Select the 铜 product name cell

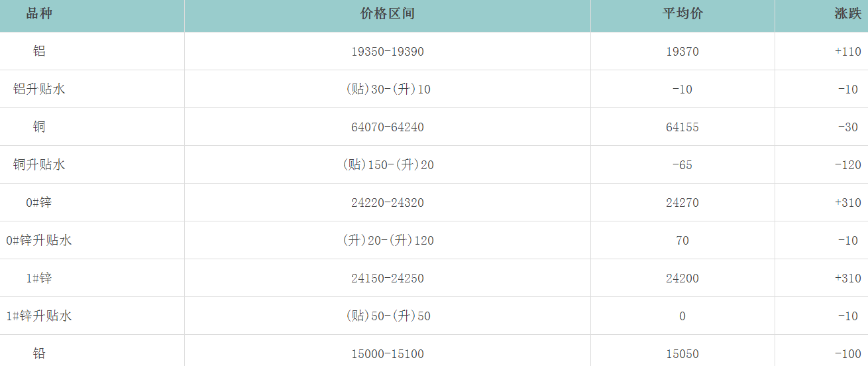pyautogui.click(x=39, y=127)
